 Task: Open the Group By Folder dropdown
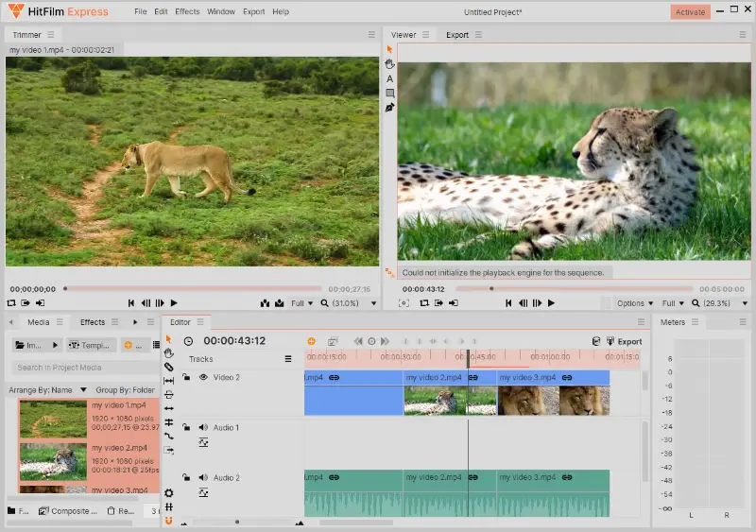coord(126,389)
